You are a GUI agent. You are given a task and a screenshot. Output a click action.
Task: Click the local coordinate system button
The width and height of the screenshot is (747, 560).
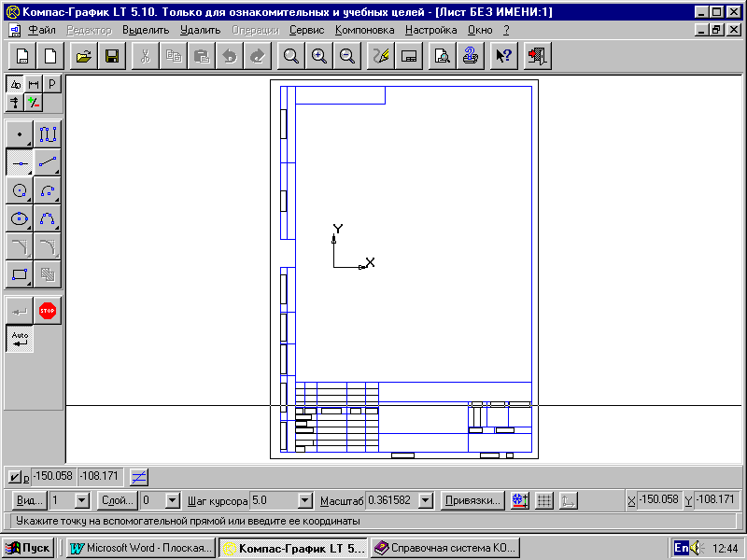tap(568, 500)
